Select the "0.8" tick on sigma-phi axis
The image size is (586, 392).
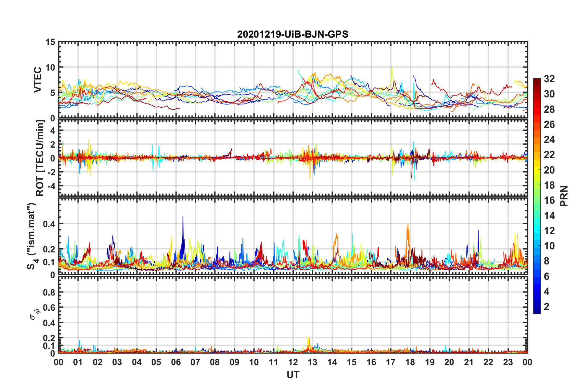[x=49, y=292]
